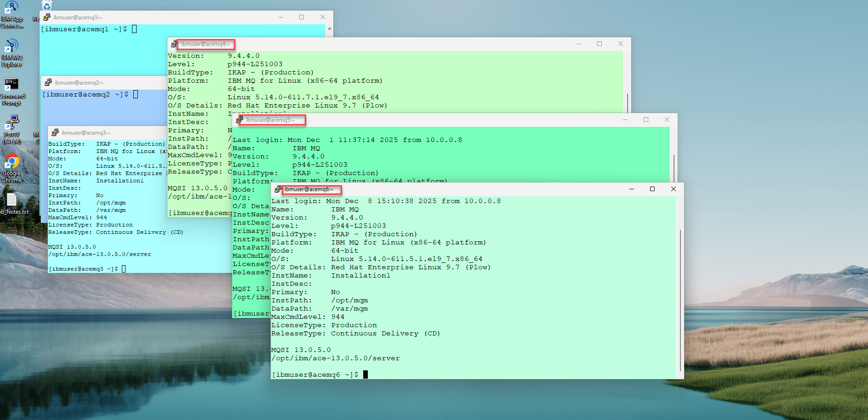Screen dimensions: 868x420
Task: Focus the ibmuser@acemq6:~ window title
Action: tap(309, 189)
